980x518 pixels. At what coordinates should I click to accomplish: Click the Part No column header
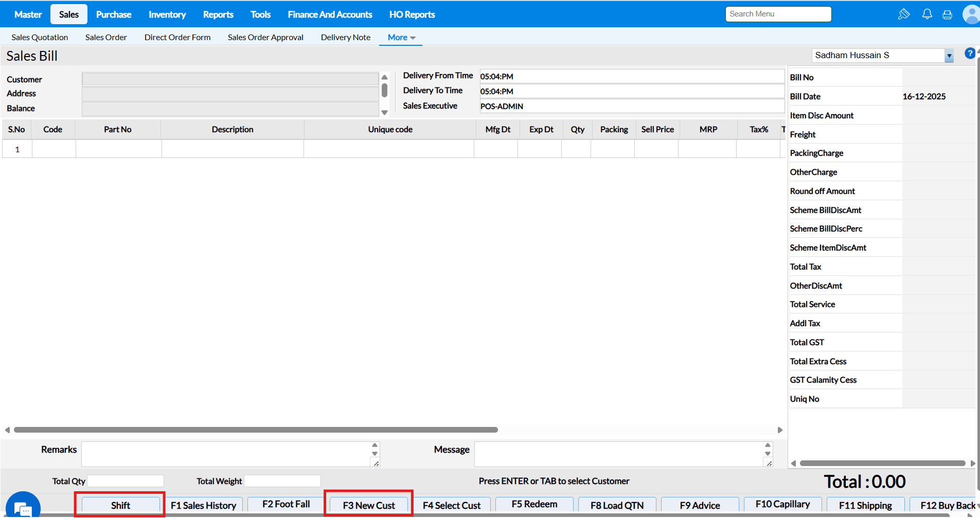coord(118,130)
